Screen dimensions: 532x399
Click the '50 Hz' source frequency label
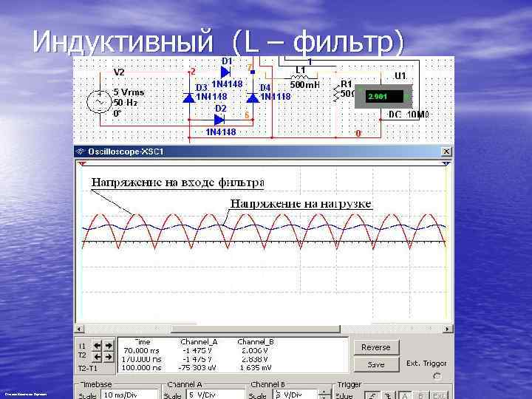(125, 103)
